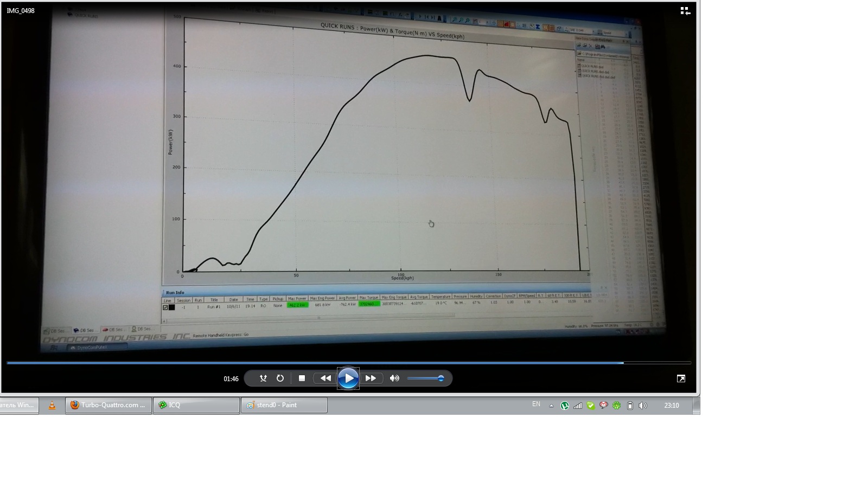Open the VLC media player taskbar icon

coord(52,405)
